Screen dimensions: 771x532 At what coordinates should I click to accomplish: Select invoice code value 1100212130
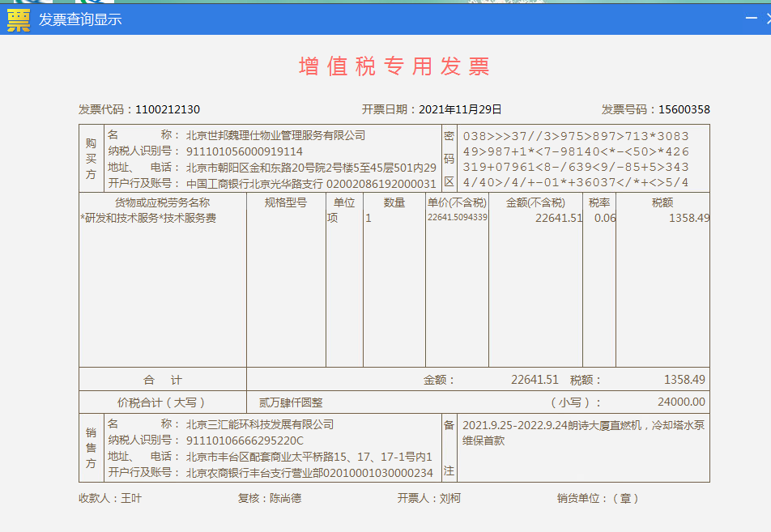pos(168,110)
